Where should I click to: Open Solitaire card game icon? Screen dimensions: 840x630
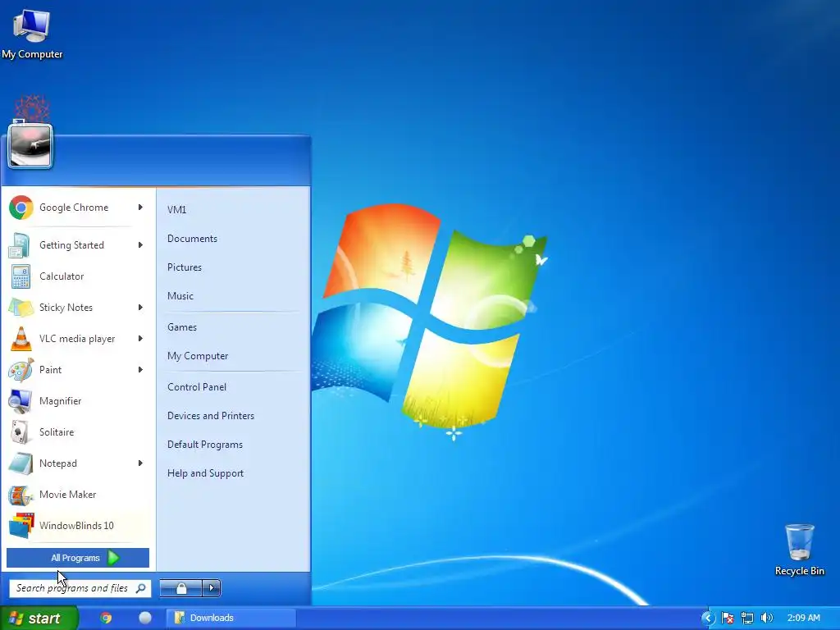20,432
